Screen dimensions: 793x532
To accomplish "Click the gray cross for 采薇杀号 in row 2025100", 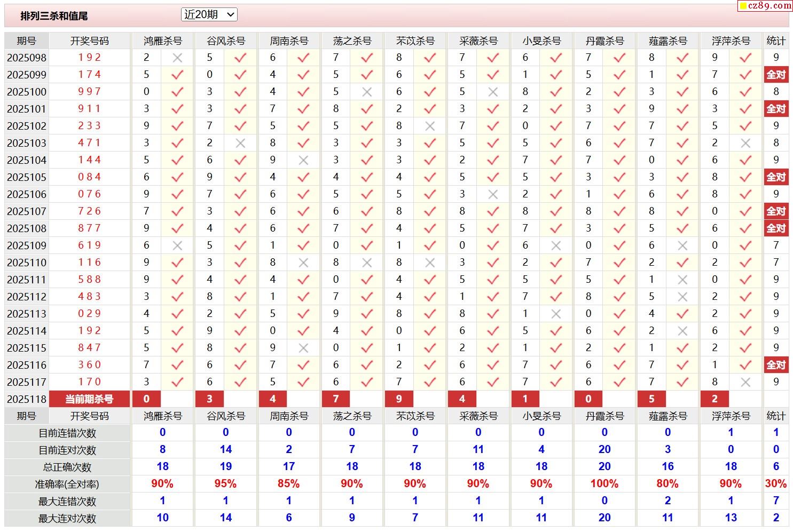I will 493,92.
